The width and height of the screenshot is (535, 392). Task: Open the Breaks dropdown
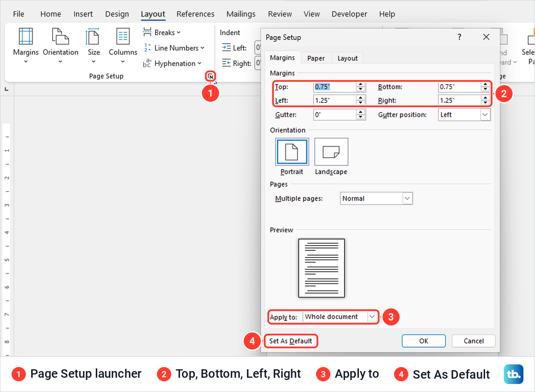click(162, 33)
